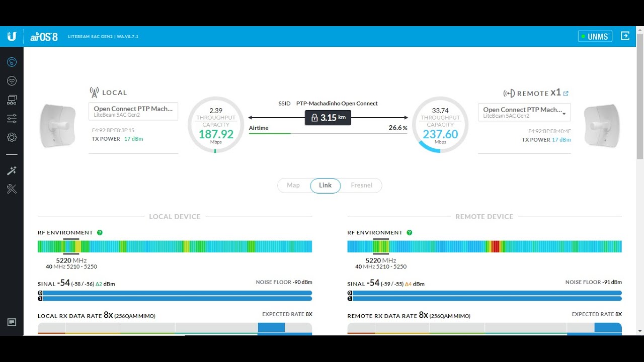The width and height of the screenshot is (644, 362).
Task: Click the local LiteBeam device image
Action: coord(58,126)
